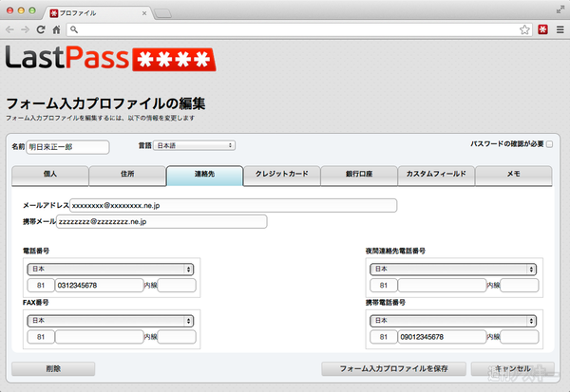Viewport: 570px width, 392px height.
Task: Go to the home page icon
Action: tap(56, 29)
